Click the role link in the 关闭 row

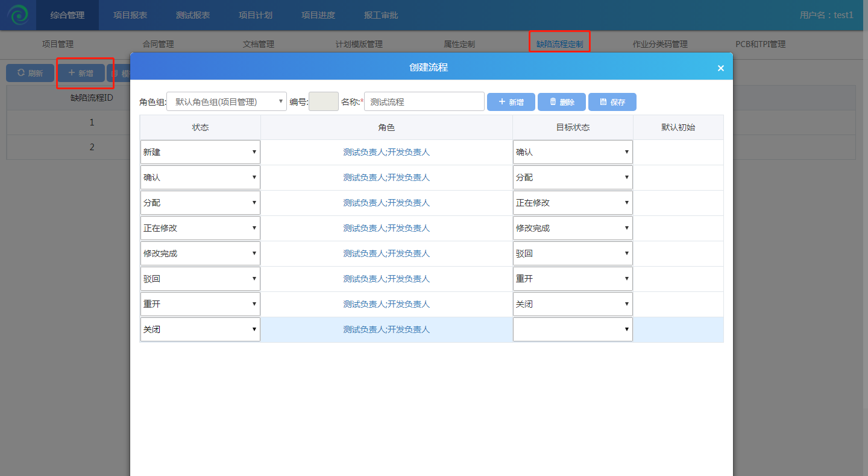coord(386,329)
